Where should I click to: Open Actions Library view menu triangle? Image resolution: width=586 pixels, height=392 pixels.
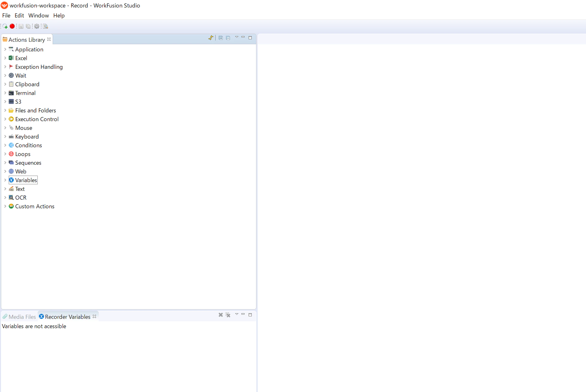[x=237, y=37]
